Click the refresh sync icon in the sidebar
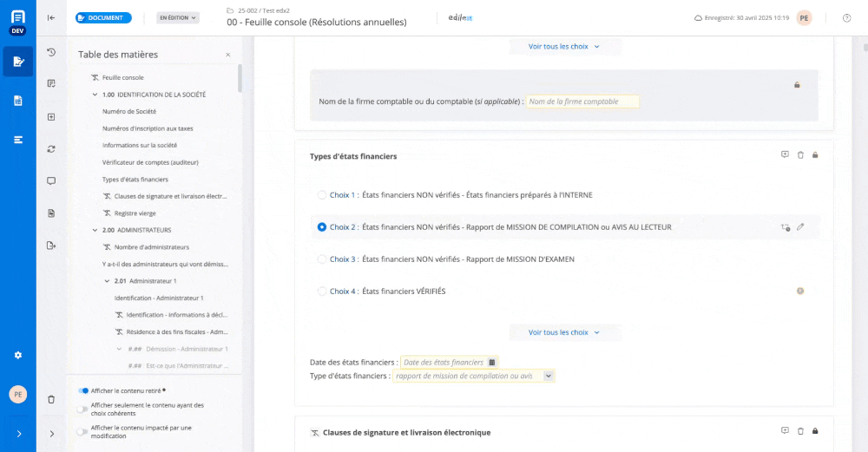The width and height of the screenshot is (868, 452). pos(51,148)
